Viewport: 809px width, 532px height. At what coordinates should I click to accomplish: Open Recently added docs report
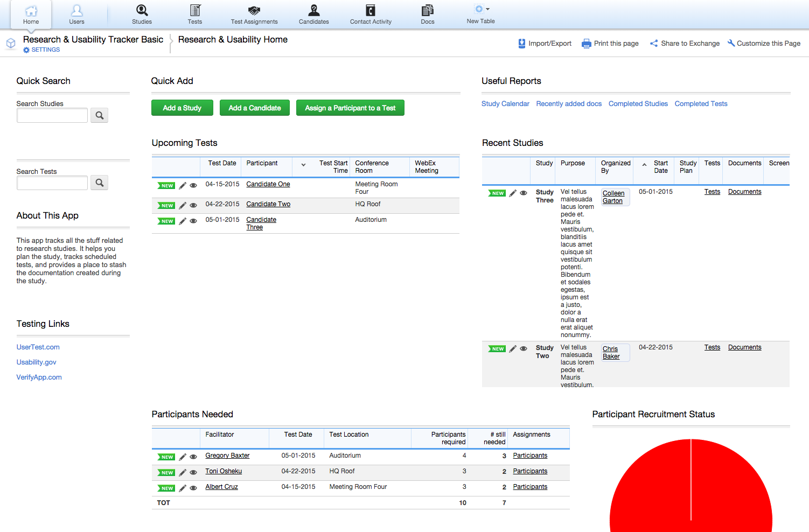569,104
